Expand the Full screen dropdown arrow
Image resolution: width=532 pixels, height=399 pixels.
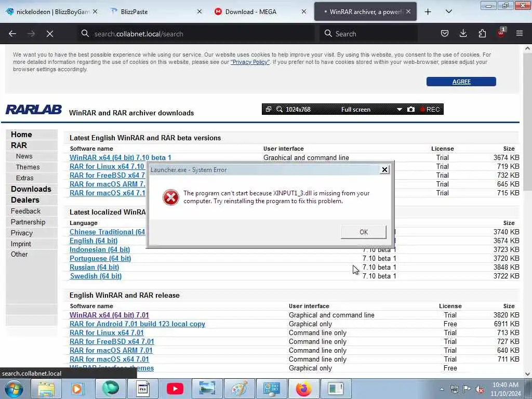[x=400, y=109]
